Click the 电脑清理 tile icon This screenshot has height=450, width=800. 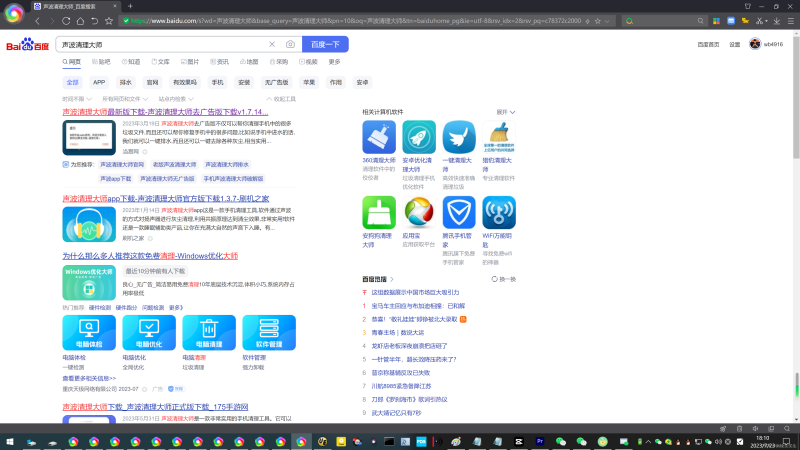coord(209,333)
